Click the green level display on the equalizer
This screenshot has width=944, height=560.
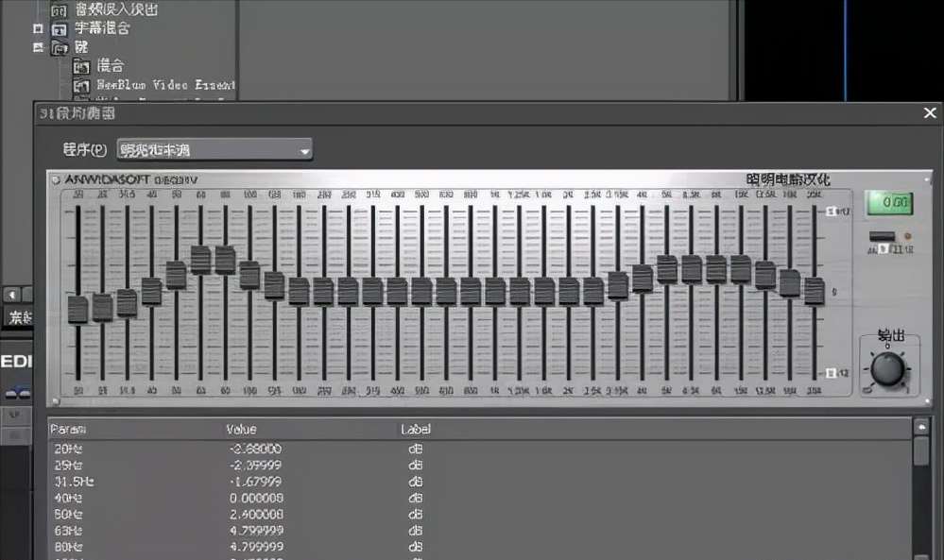tap(889, 202)
